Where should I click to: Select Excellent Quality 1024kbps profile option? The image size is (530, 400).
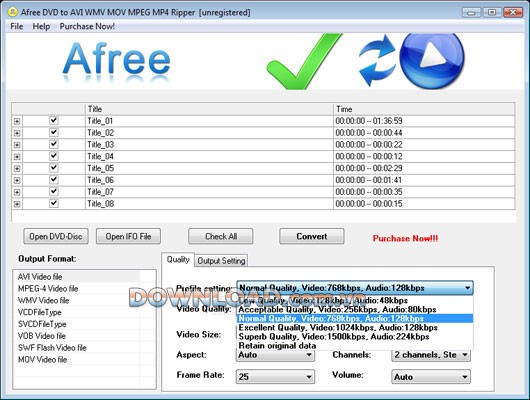(355, 328)
